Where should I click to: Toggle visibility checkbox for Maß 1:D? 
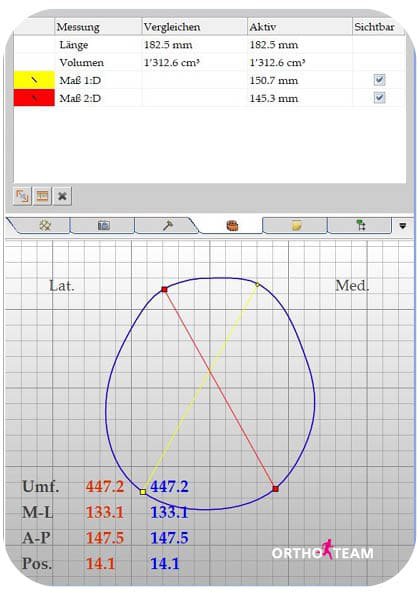click(379, 80)
